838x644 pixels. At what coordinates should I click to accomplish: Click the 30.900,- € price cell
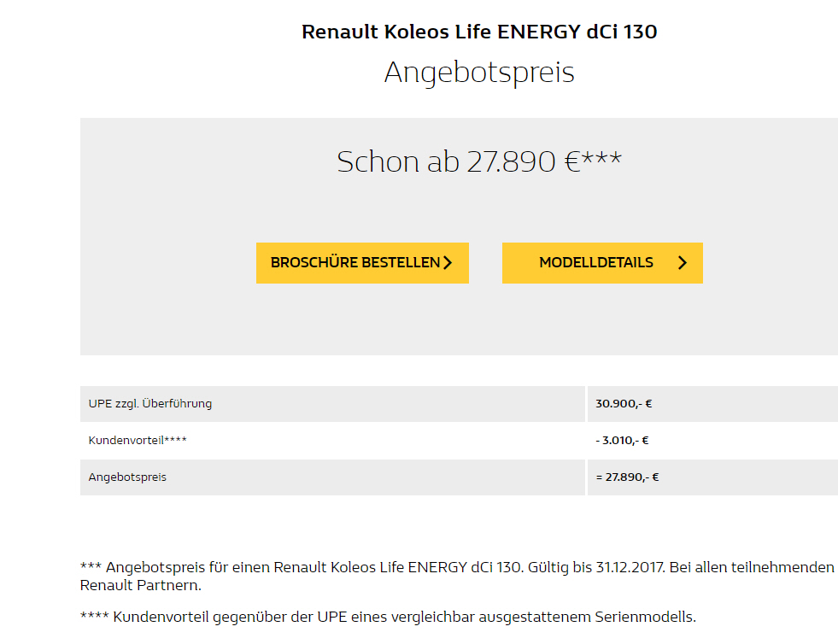624,403
